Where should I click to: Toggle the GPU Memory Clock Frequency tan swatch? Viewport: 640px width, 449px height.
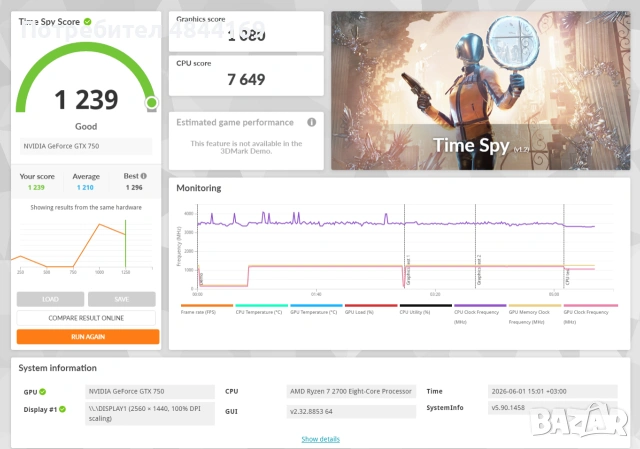pyautogui.click(x=535, y=305)
